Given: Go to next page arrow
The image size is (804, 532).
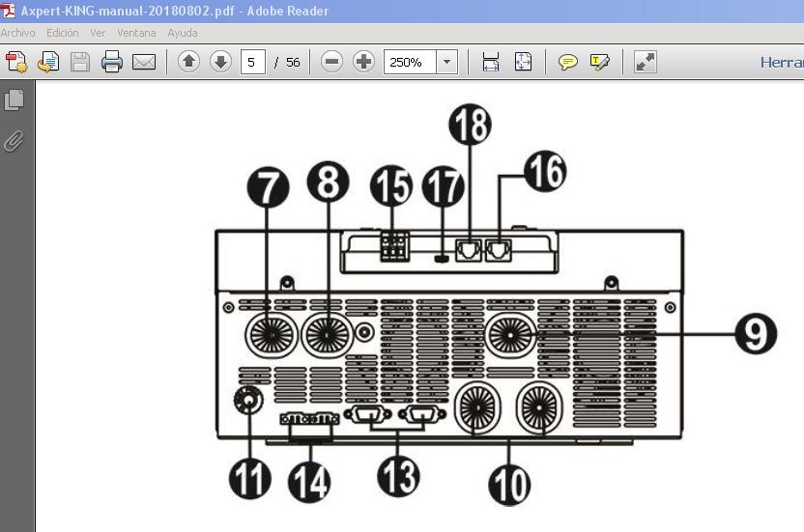Looking at the screenshot, I should (x=220, y=62).
